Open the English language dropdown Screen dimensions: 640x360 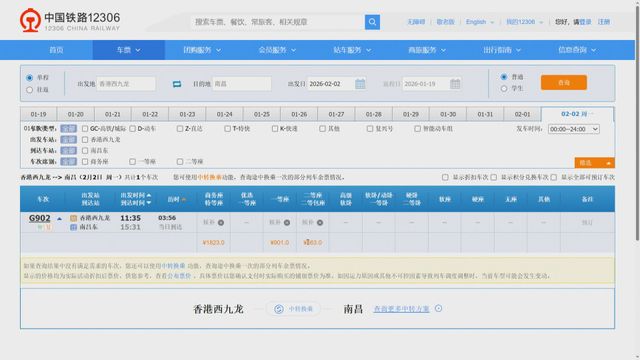click(480, 22)
